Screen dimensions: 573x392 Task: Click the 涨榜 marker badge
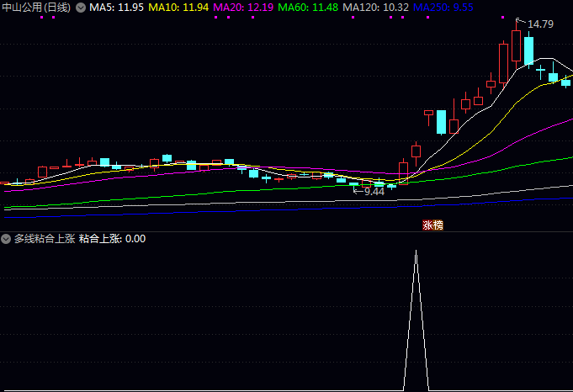(432, 225)
